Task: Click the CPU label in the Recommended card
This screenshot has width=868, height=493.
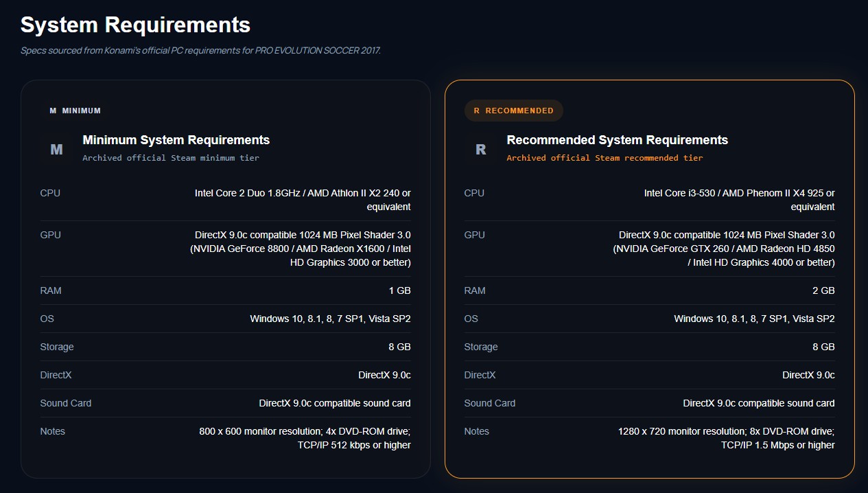Action: (474, 193)
